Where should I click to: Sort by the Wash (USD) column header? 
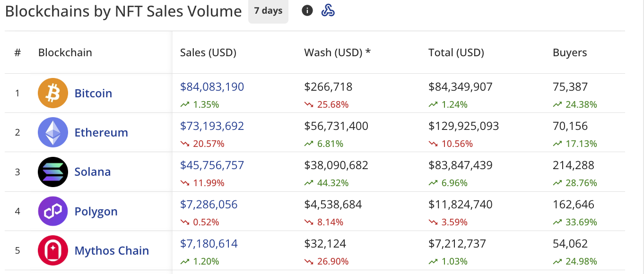(x=337, y=52)
